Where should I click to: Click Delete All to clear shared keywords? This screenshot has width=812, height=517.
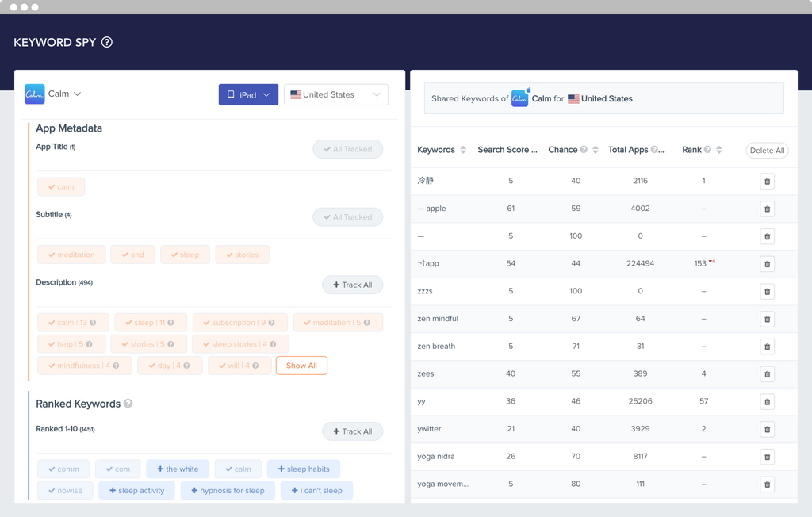coord(767,150)
